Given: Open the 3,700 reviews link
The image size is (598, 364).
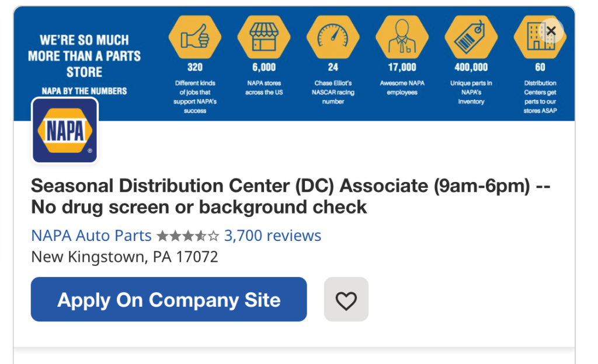Looking at the screenshot, I should coord(273,235).
